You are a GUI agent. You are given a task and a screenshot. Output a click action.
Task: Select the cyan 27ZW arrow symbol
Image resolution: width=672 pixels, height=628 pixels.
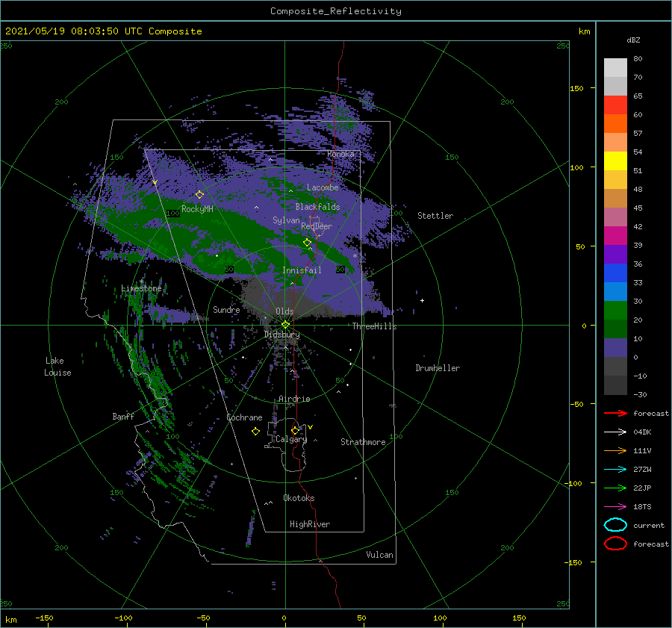(x=615, y=469)
